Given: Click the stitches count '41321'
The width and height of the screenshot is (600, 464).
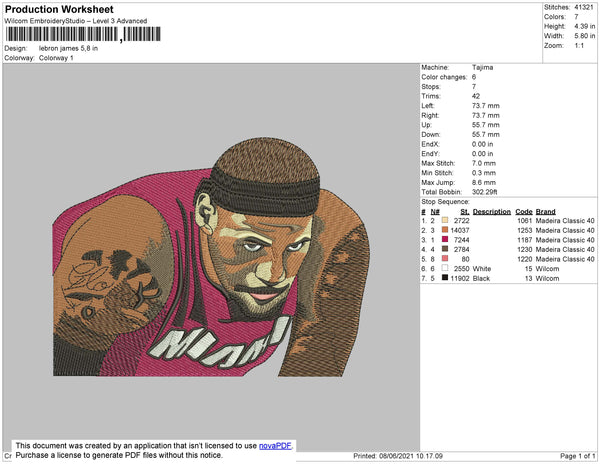Looking at the screenshot, I should (584, 7).
